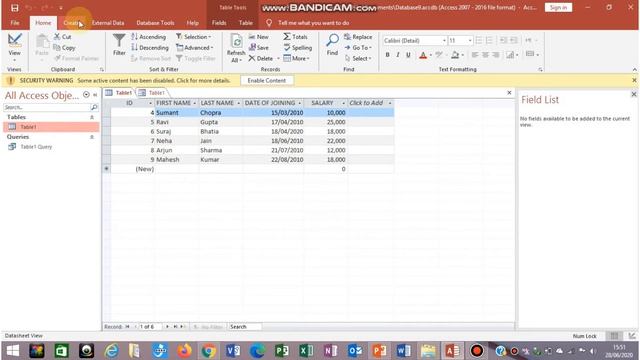Click the Click to Add column header
The image size is (640, 360).
point(370,103)
